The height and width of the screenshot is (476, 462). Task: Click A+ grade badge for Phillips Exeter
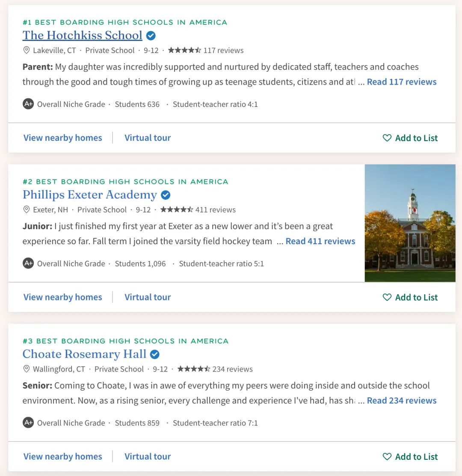click(x=28, y=263)
